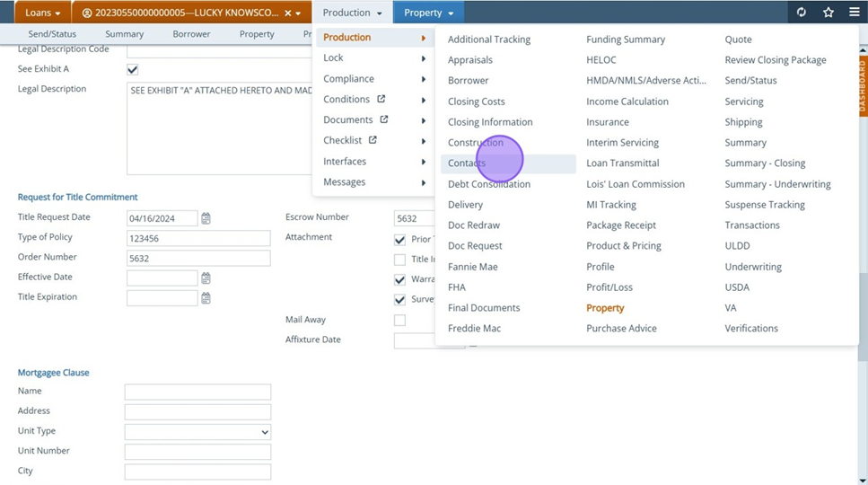This screenshot has width=868, height=485.
Task: Click the Legal Description text area
Action: click(219, 128)
